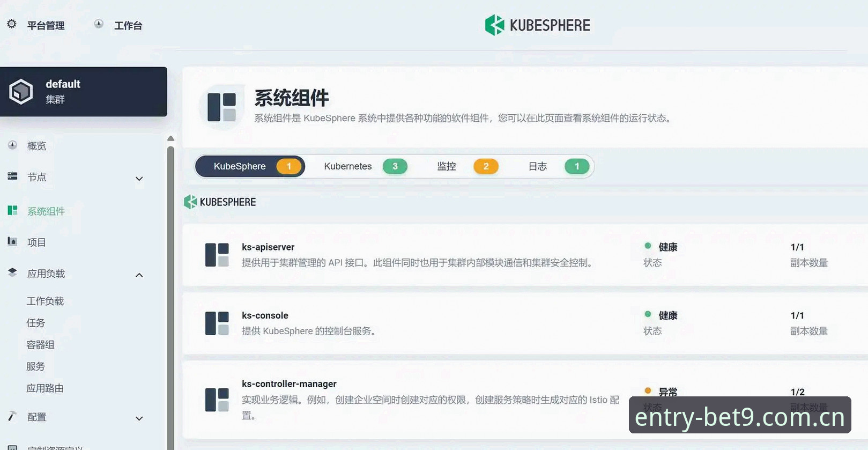This screenshot has height=450, width=868.
Task: Click the KubeSphere logo in header
Action: (537, 25)
